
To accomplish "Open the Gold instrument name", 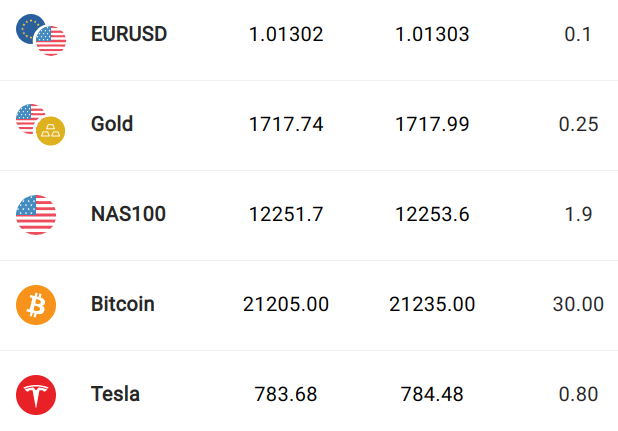I will tap(112, 124).
